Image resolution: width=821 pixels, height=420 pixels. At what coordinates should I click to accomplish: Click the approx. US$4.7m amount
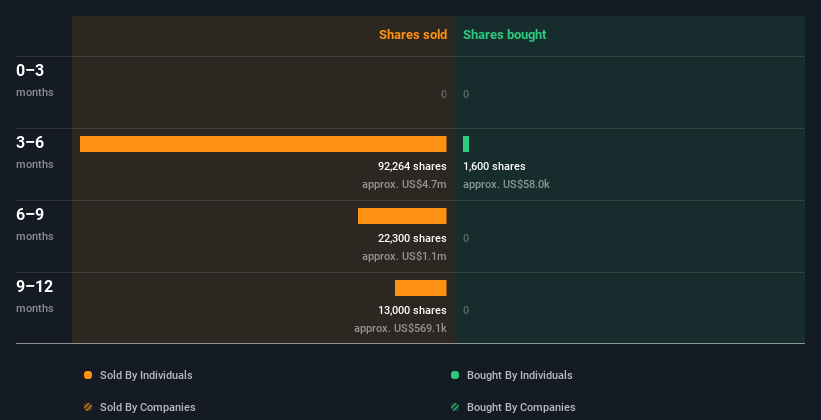[404, 184]
